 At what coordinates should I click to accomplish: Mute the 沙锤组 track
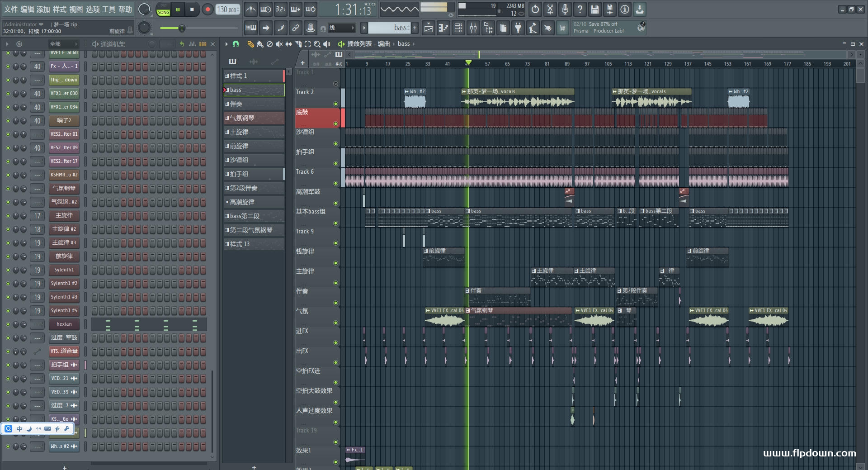(335, 143)
